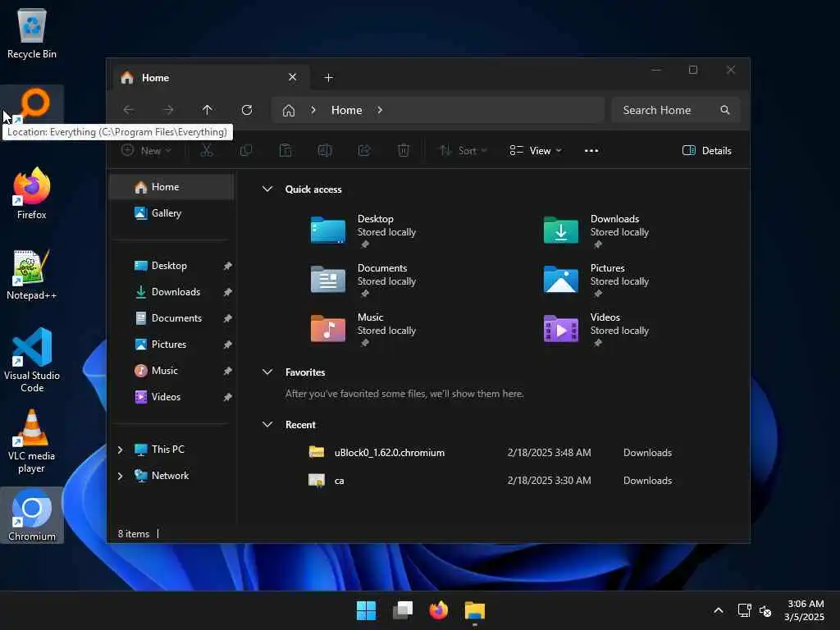Click the Cut scissors icon
The height and width of the screenshot is (630, 840).
(x=207, y=151)
